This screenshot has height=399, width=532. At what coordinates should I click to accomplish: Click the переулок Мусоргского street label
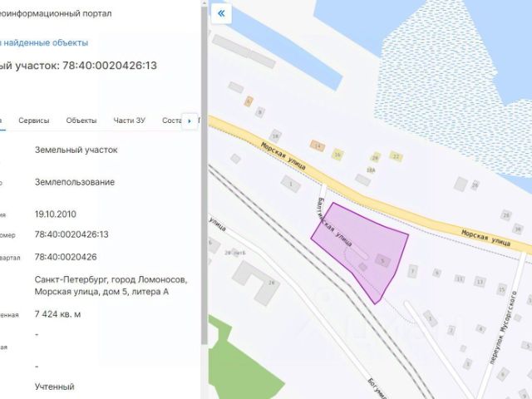[x=503, y=328]
